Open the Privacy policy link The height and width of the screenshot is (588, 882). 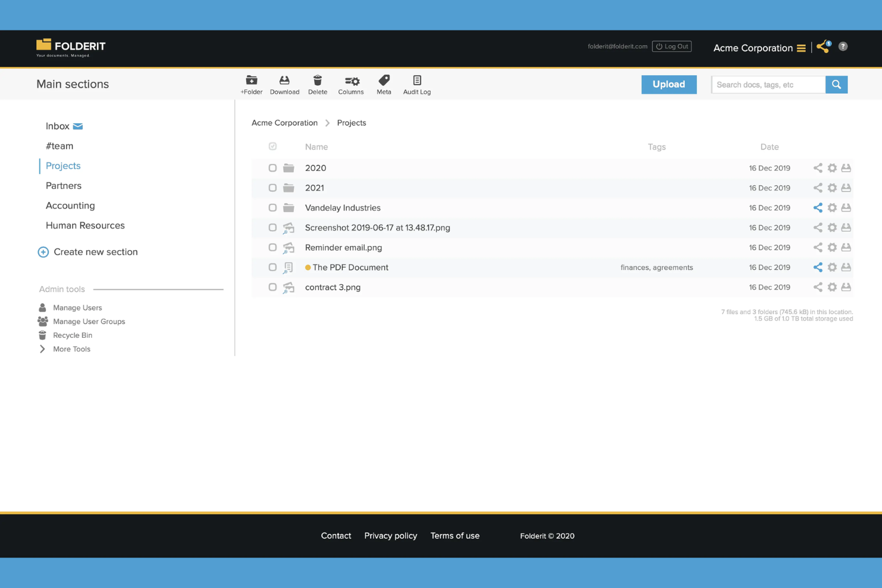(390, 536)
